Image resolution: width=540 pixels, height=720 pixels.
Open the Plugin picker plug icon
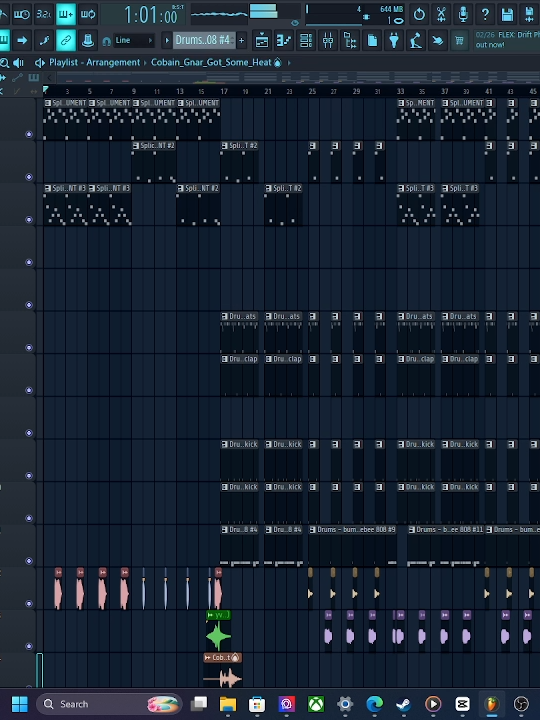[394, 41]
